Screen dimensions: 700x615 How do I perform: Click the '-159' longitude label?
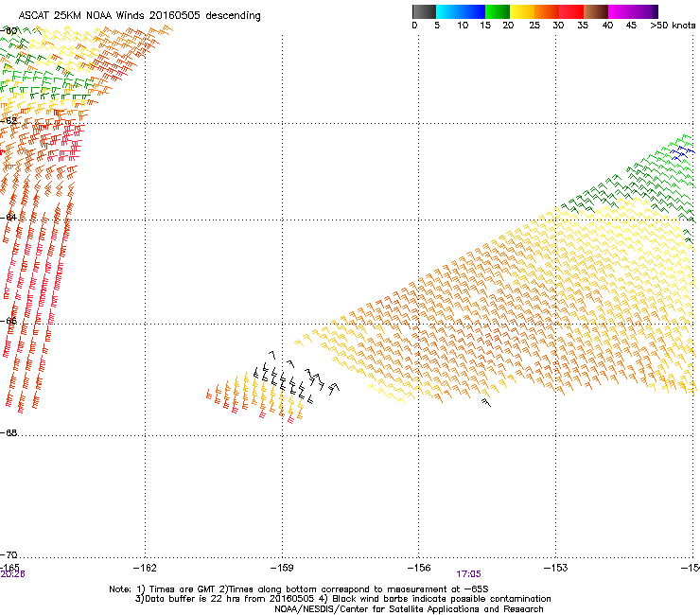point(282,568)
